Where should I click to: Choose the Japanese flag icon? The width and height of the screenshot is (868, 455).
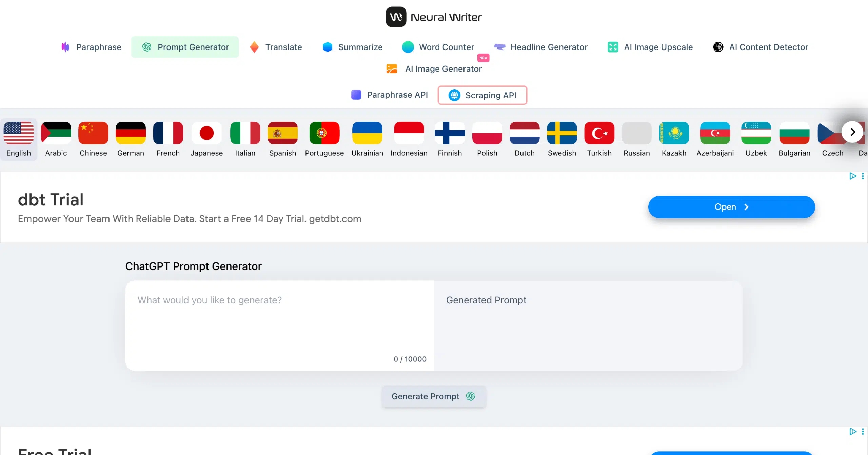pyautogui.click(x=206, y=133)
